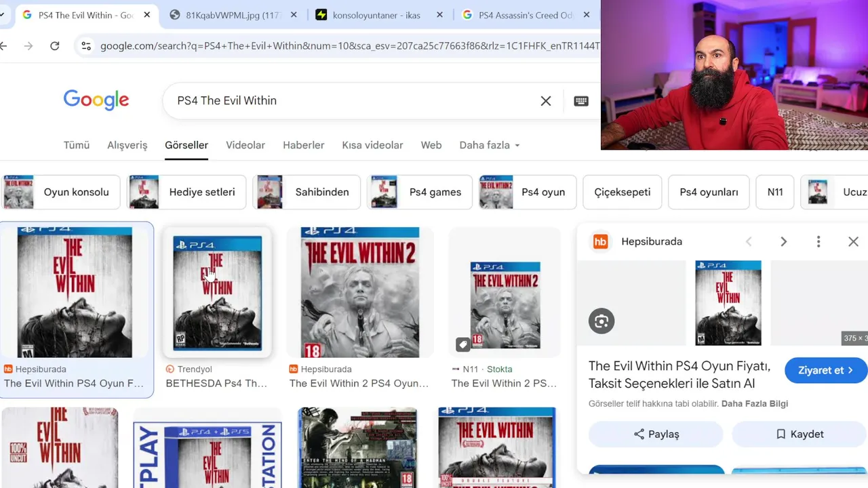Image resolution: width=868 pixels, height=488 pixels.
Task: Filter by Ps4 oyunları chip
Action: tap(709, 192)
